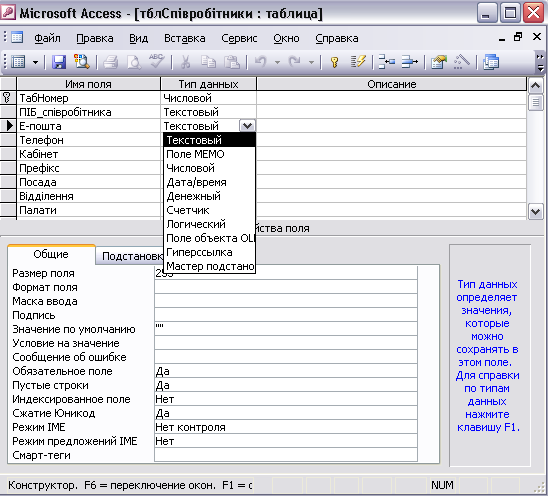The width and height of the screenshot is (548, 496).
Task: Open the Окно menu
Action: coord(286,38)
